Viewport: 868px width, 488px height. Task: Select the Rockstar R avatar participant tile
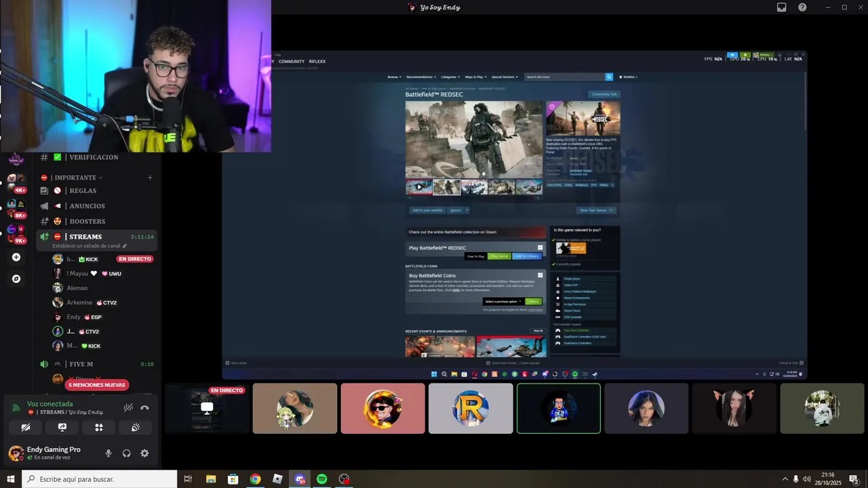click(471, 409)
